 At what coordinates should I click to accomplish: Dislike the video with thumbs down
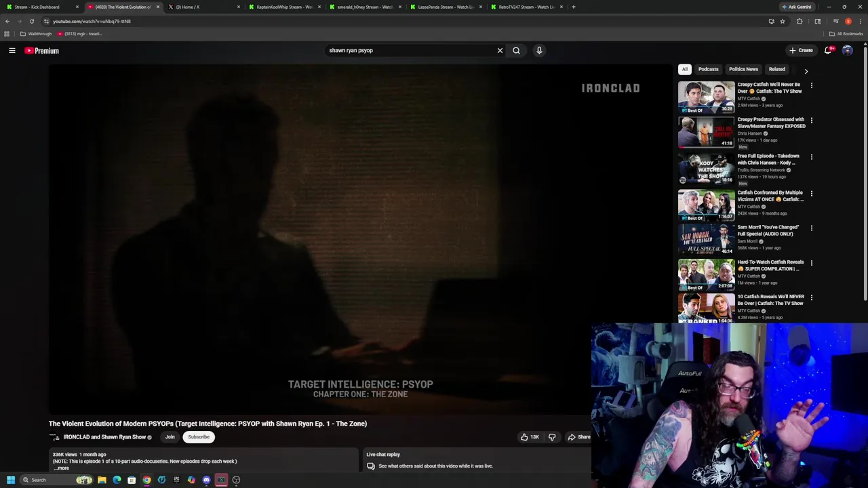click(552, 437)
